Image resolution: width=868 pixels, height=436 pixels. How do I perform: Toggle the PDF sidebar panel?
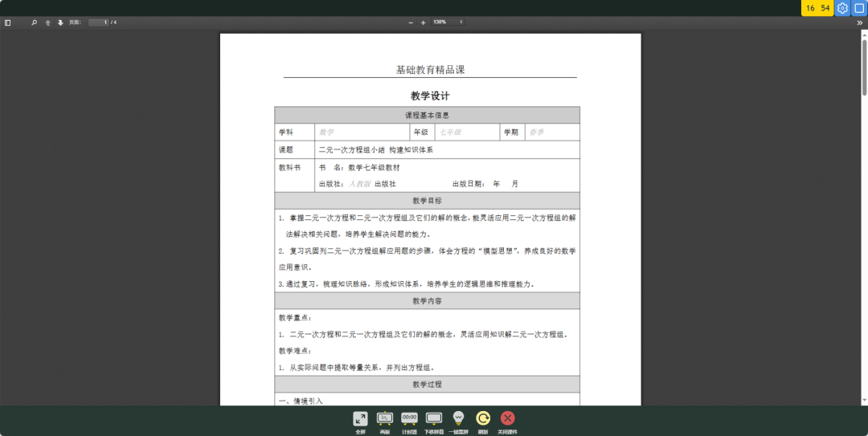(x=8, y=22)
